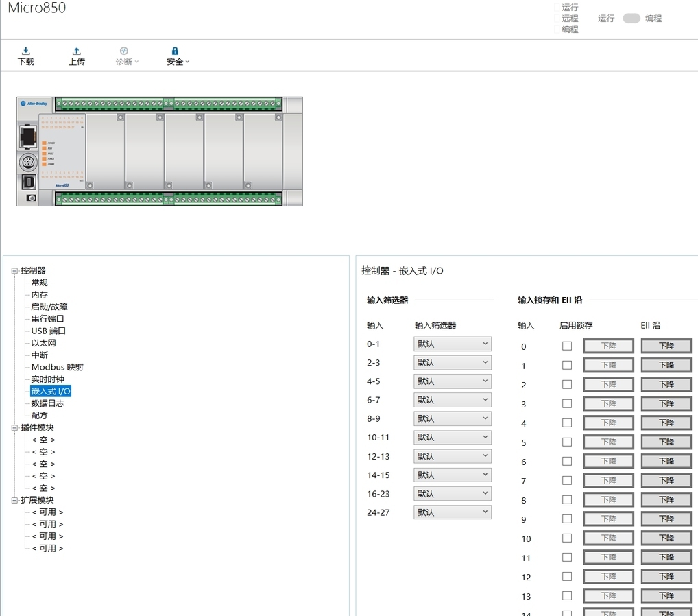This screenshot has height=616, width=698.
Task: Click the Ethernet port on controller image
Action: tap(27, 137)
